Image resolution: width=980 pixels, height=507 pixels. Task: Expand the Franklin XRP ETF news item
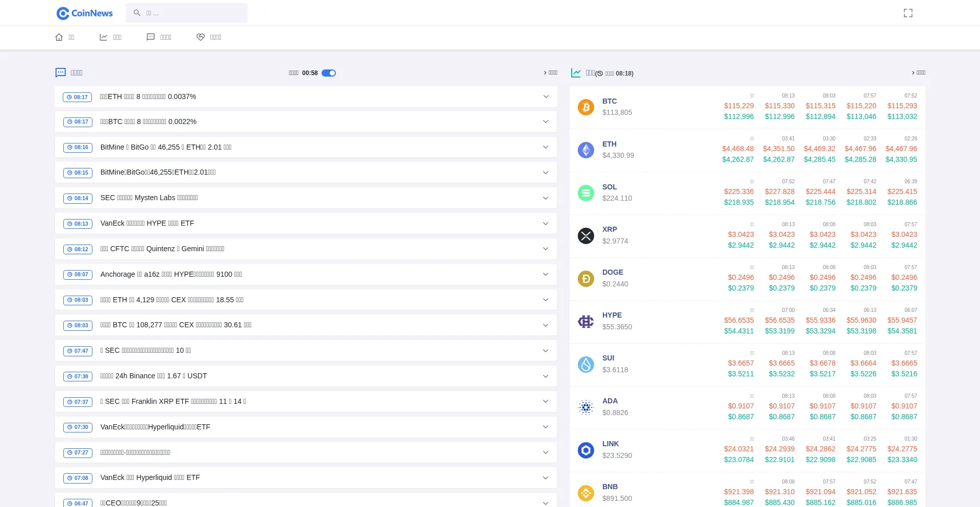[546, 401]
